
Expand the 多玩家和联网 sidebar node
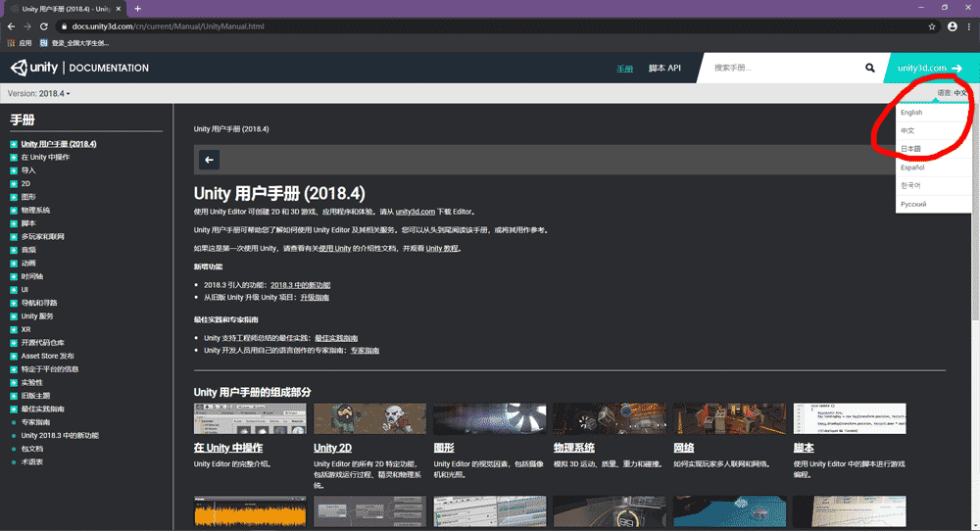point(14,237)
